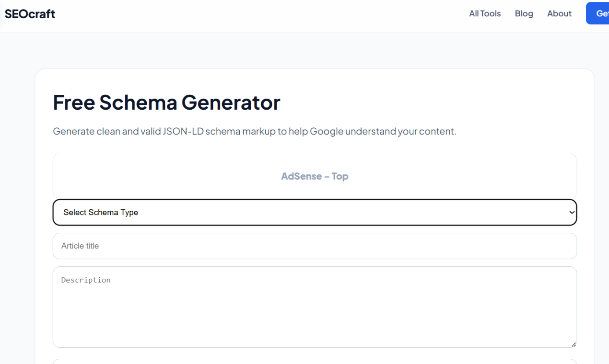The height and width of the screenshot is (364, 609).
Task: Click the Select Schema Type label text
Action: tap(101, 212)
